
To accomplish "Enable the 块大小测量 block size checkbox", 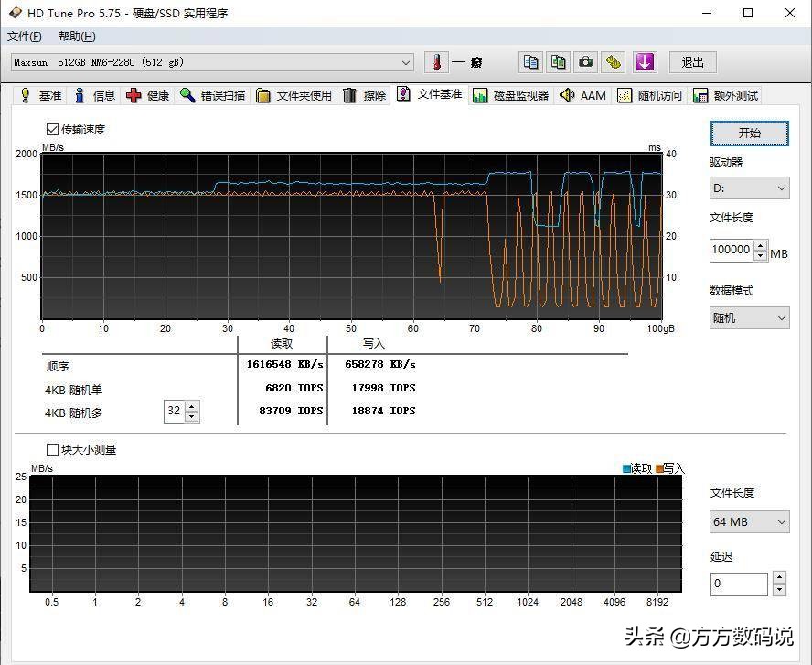I will 52,450.
